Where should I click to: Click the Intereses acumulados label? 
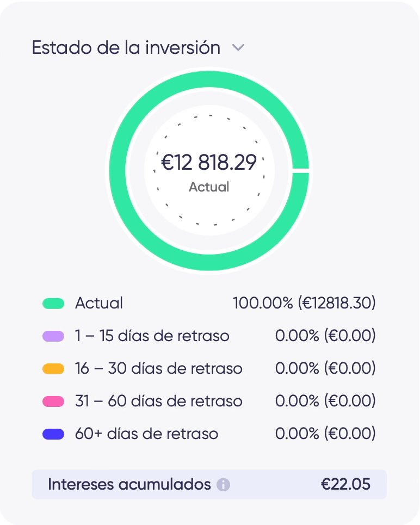(129, 484)
